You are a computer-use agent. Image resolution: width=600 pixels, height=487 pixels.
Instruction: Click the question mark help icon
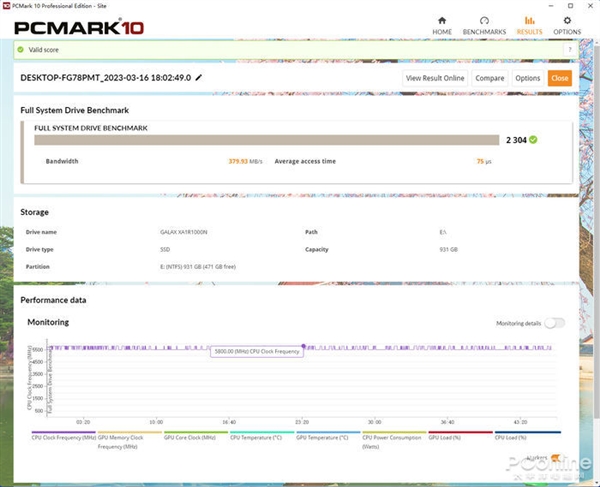(570, 50)
